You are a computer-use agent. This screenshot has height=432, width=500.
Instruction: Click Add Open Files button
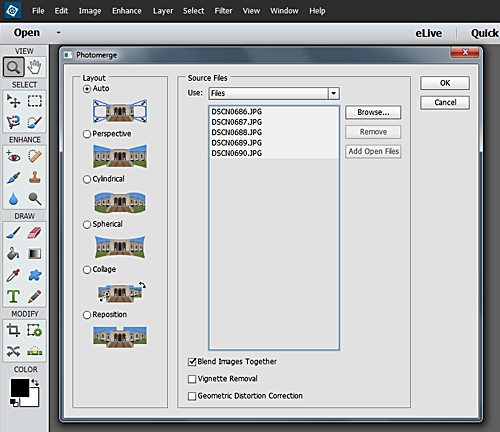[x=373, y=151]
